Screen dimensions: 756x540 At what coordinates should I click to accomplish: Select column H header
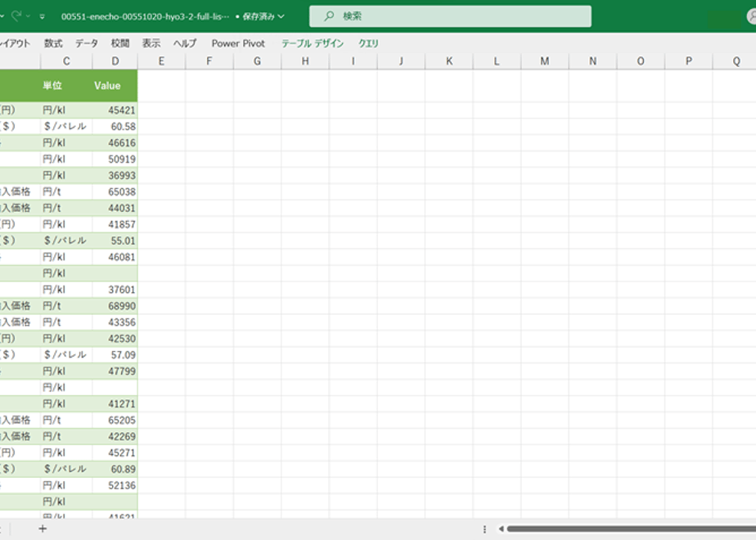(305, 61)
